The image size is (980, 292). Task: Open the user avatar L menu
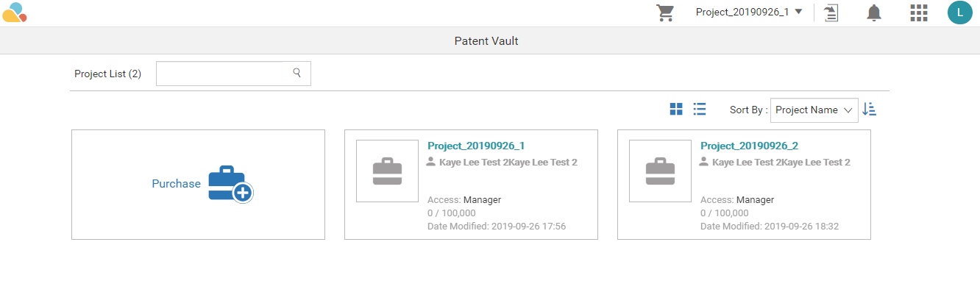[x=959, y=13]
